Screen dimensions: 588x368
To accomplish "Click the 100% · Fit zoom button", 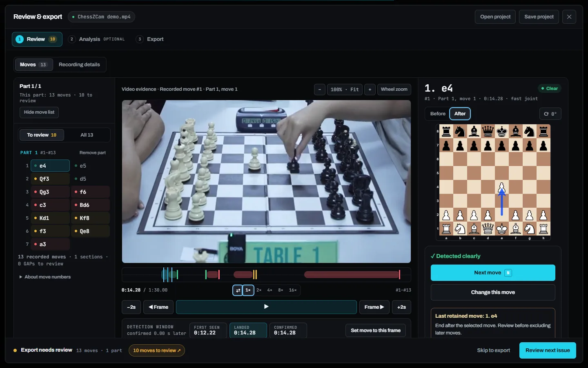I will click(345, 90).
